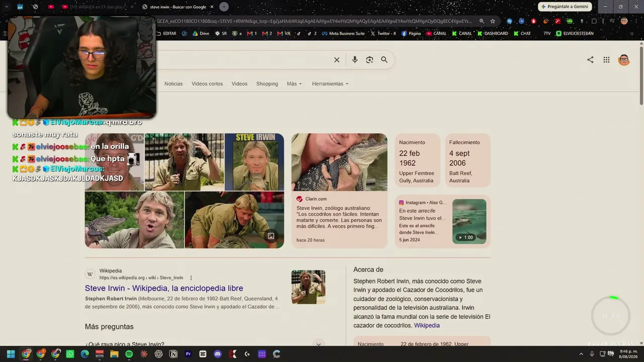View more images with the gallery icon

(271, 236)
